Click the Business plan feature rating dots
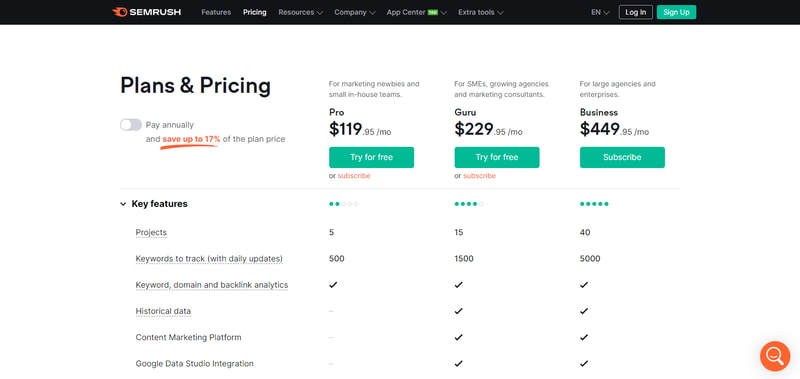 tap(594, 204)
